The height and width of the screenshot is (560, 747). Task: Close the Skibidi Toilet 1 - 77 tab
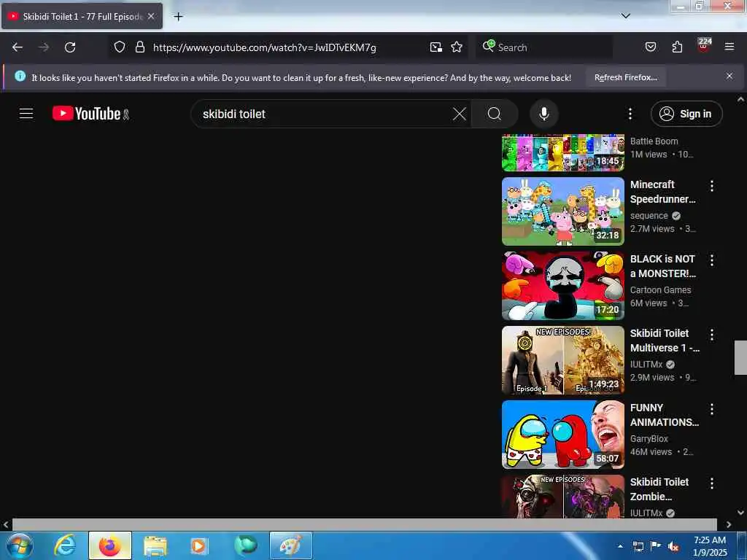[x=151, y=16]
